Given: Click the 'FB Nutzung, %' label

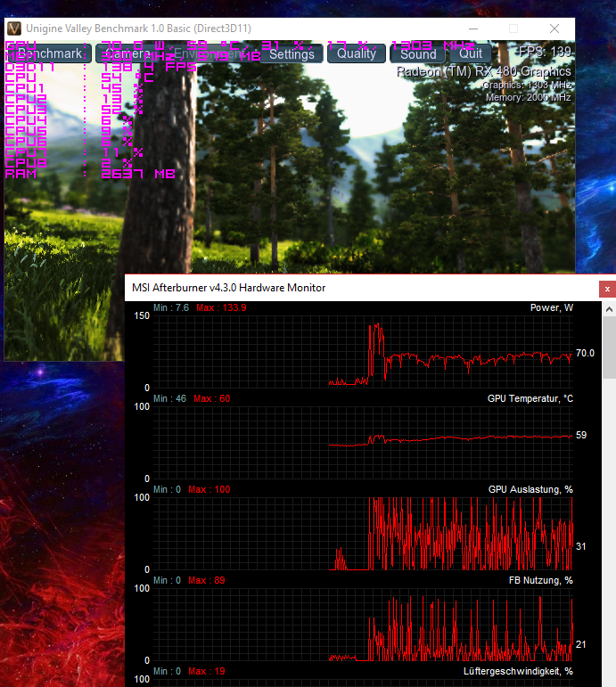Looking at the screenshot, I should [540, 580].
